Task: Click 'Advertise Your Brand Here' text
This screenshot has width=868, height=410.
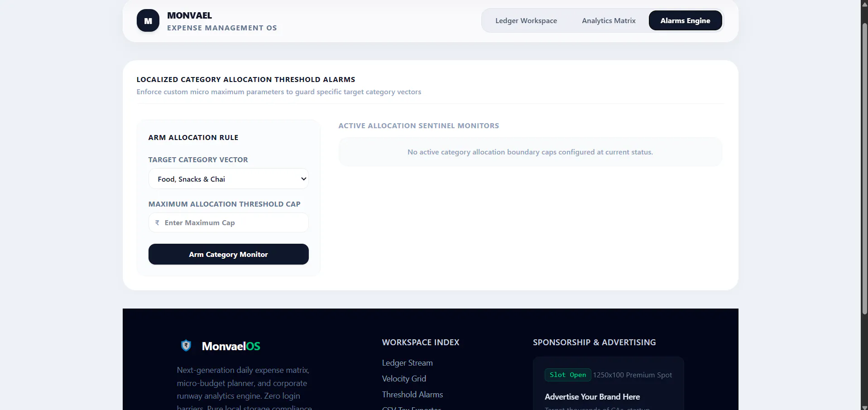Action: (592, 397)
